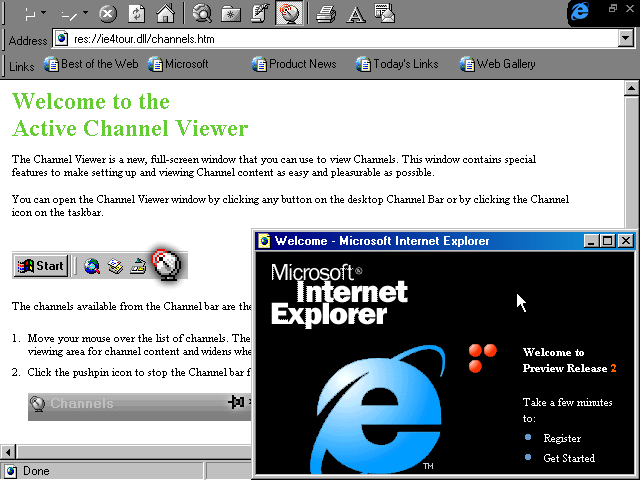Click the Microsoft Internet Explorer wordmark in Welcome window
The width and height of the screenshot is (640, 480).
click(x=339, y=295)
